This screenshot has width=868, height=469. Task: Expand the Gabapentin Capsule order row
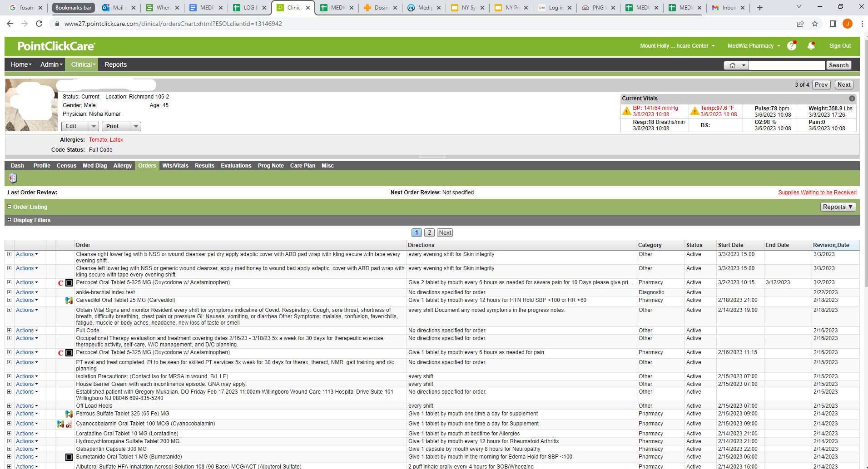(9, 449)
